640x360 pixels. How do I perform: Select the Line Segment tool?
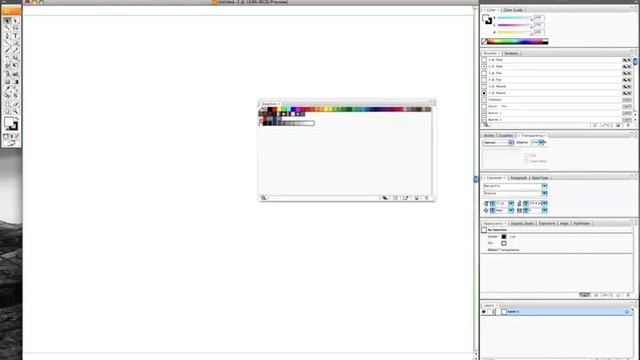point(7,43)
